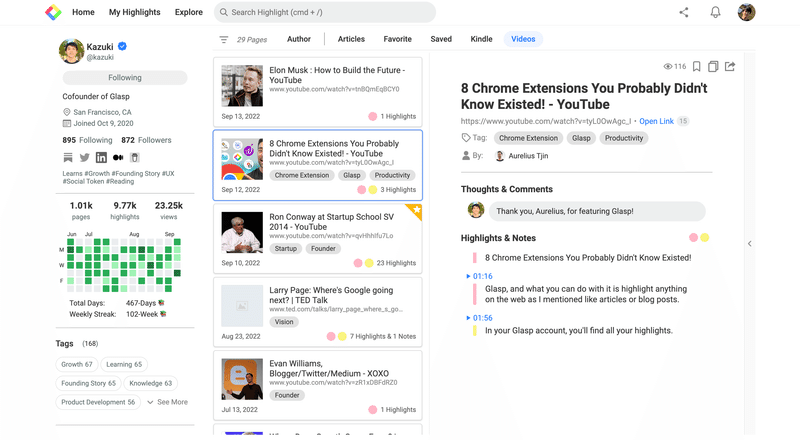800x440 pixels.
Task: Filter by yellow highlight color in Highlights & Notes
Action: pos(705,237)
